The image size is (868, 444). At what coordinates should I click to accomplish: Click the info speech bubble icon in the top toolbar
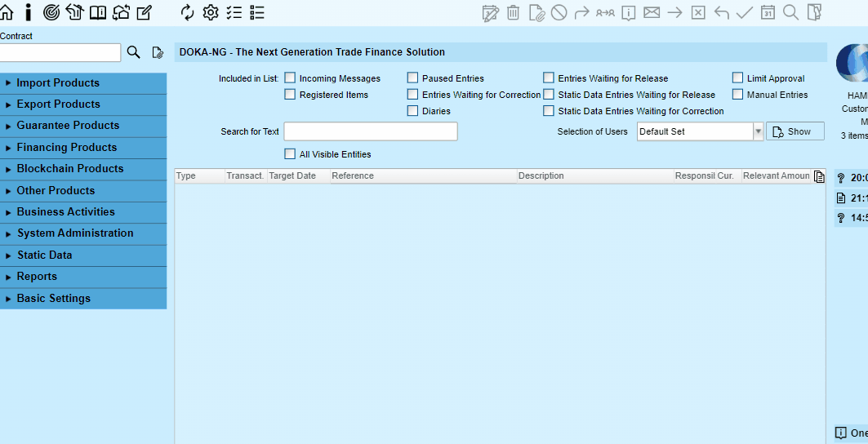(x=628, y=12)
